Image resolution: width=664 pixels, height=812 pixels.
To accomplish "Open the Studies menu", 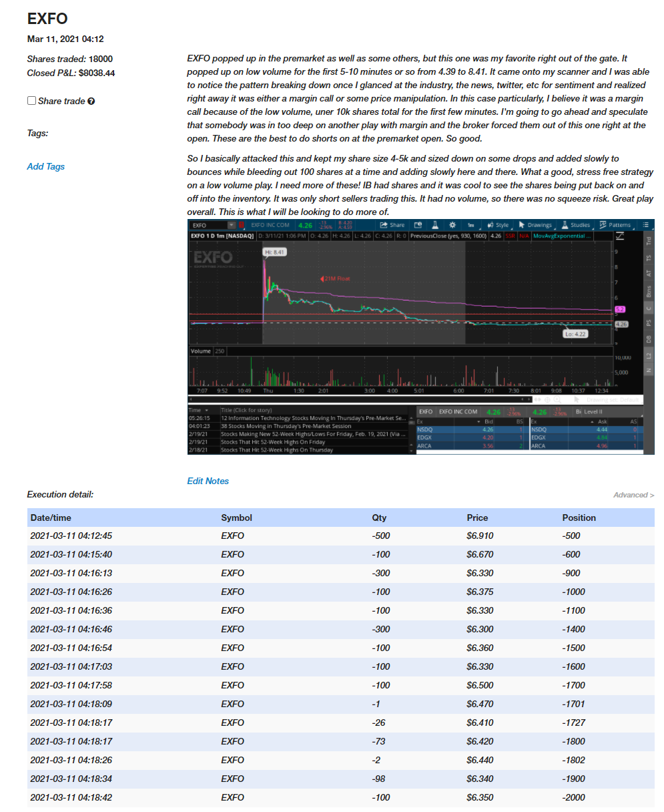I will click(575, 225).
